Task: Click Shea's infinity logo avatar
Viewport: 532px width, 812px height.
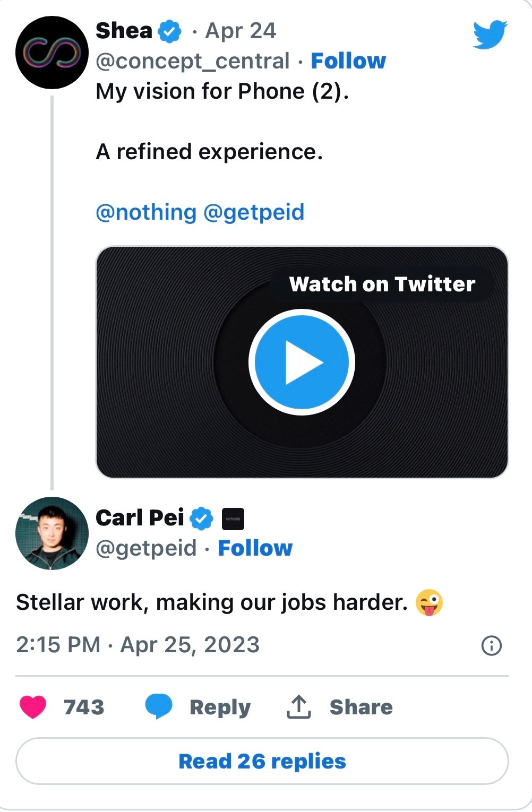Action: coord(52,53)
